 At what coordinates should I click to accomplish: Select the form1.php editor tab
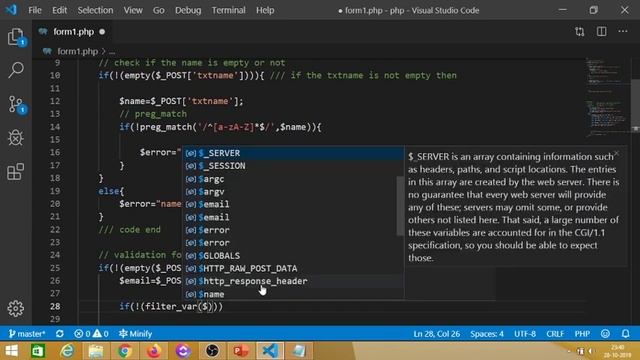click(71, 31)
